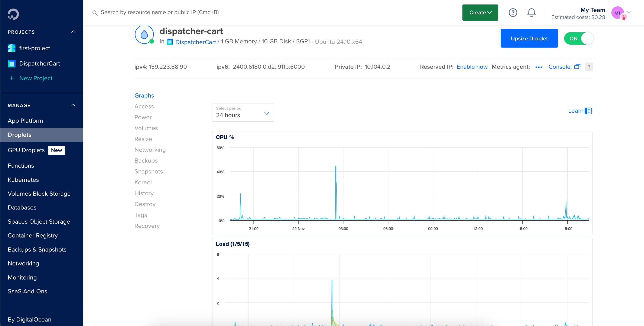The image size is (644, 326).
Task: Open the help question mark icon
Action: [513, 13]
